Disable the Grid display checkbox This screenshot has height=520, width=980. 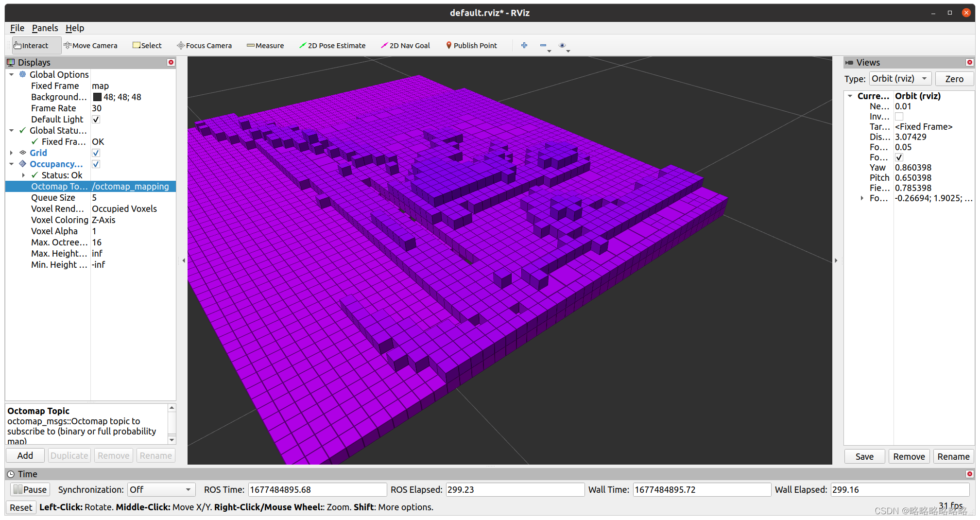pyautogui.click(x=96, y=153)
